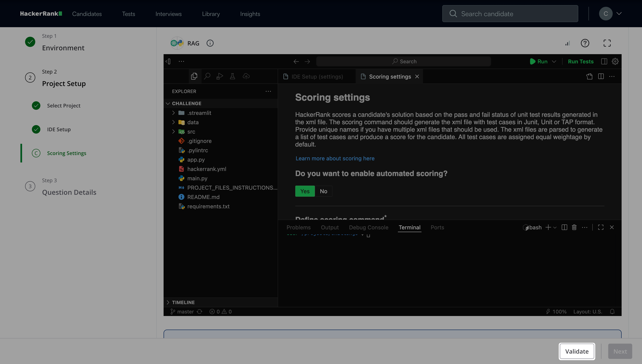The width and height of the screenshot is (642, 364).
Task: Open the Tests navigation item
Action: (129, 14)
